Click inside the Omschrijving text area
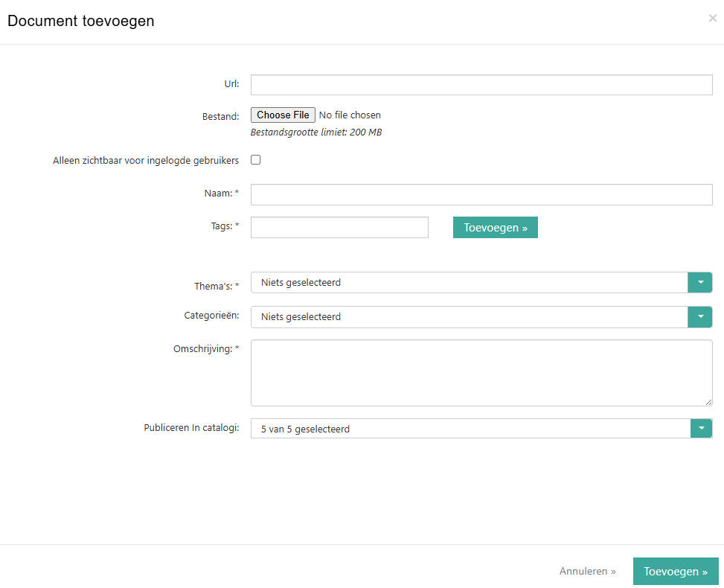Image resolution: width=724 pixels, height=588 pixels. coord(481,373)
